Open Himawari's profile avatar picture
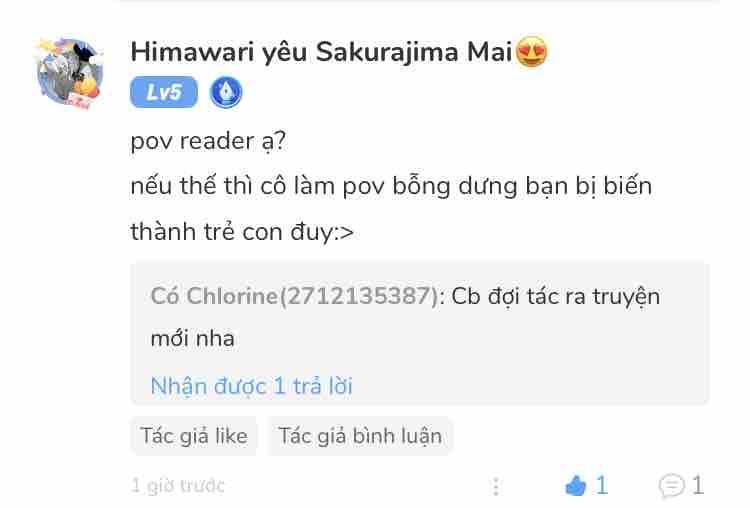The width and height of the screenshot is (750, 508). pos(70,73)
